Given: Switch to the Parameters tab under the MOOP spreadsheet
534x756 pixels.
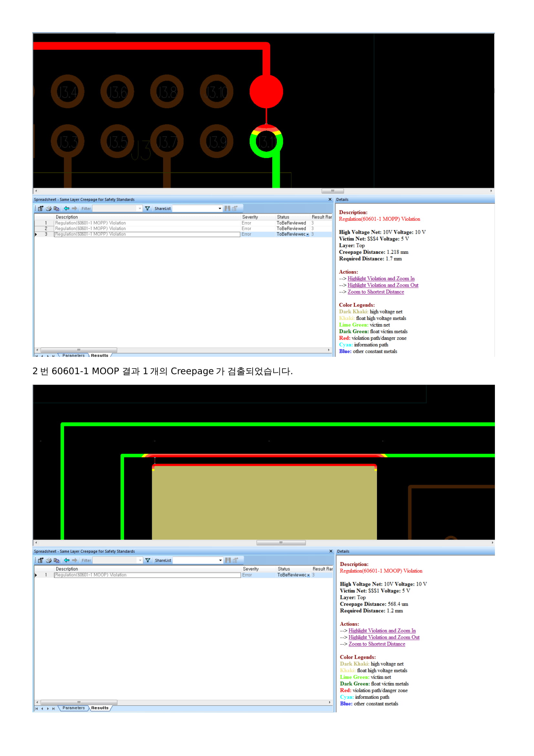Looking at the screenshot, I should (73, 708).
